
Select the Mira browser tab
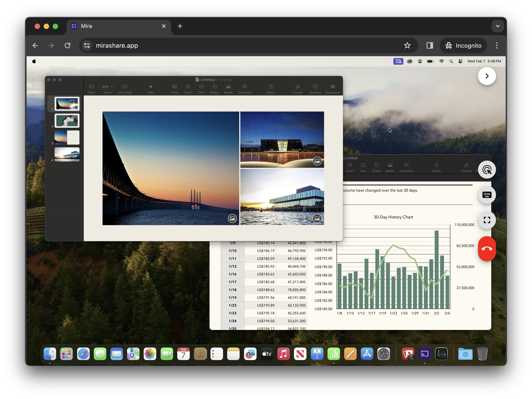(x=119, y=26)
